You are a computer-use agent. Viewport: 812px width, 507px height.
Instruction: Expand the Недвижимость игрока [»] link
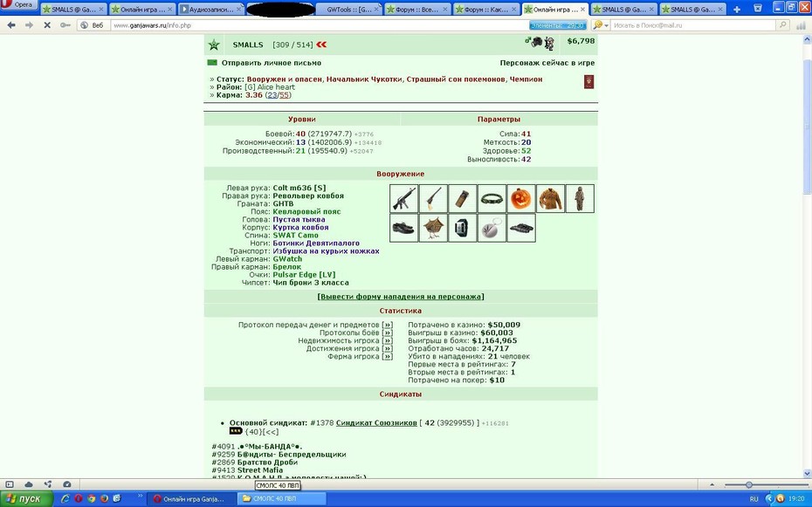[388, 340]
